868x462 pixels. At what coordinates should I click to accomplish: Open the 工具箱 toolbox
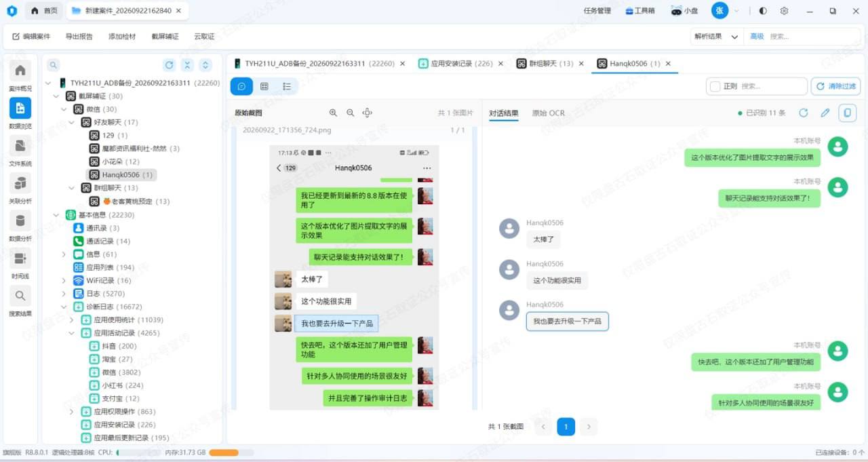click(x=640, y=11)
